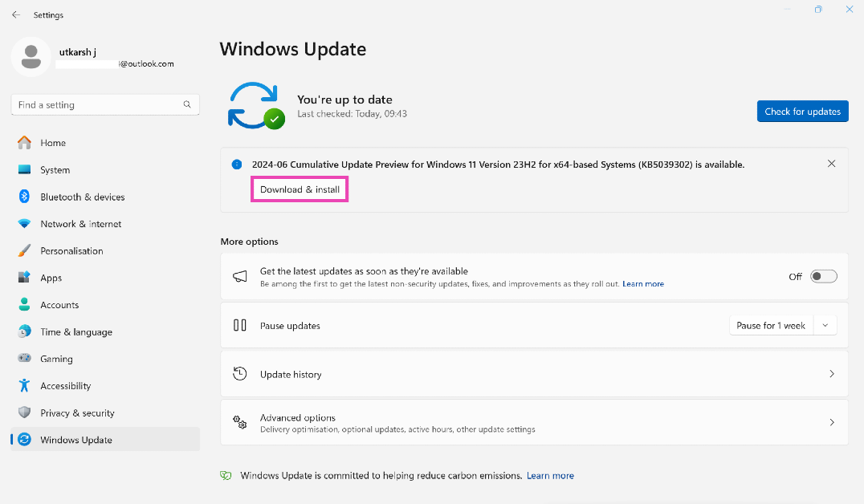This screenshot has height=504, width=864.
Task: Click the More options heading
Action: [249, 242]
